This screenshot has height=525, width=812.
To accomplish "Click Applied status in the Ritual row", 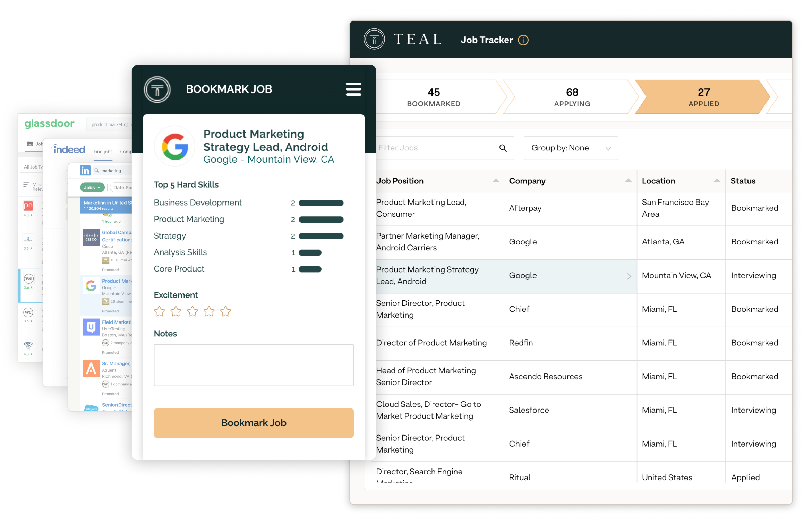I will [745, 477].
